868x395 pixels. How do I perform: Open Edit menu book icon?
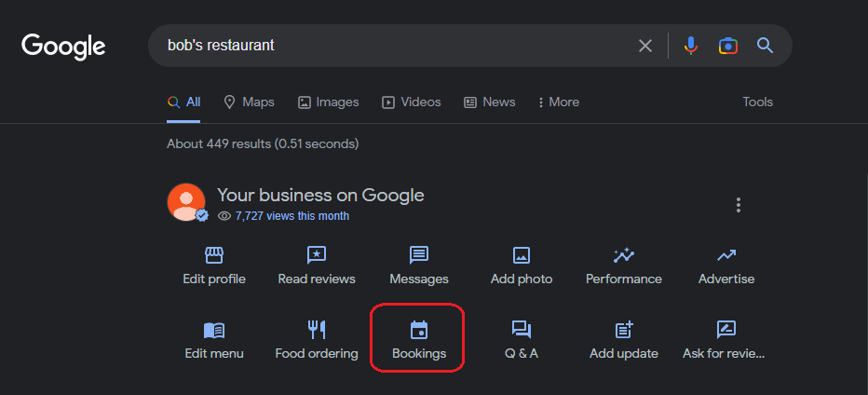click(213, 330)
